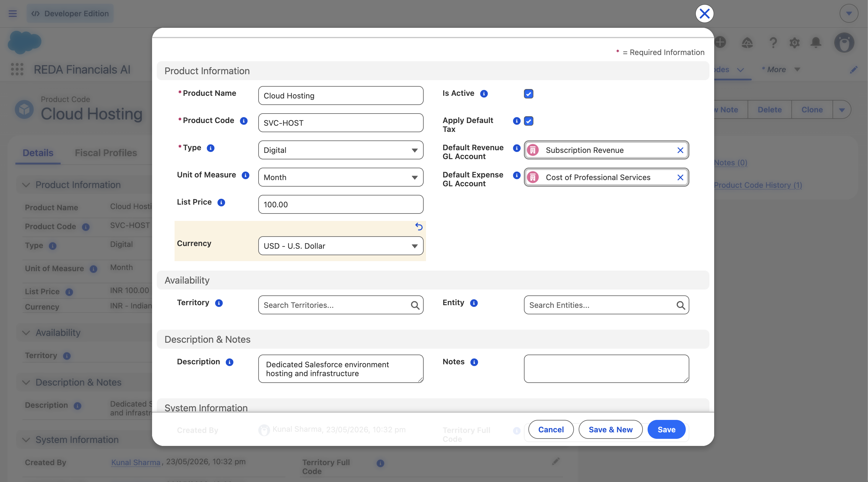This screenshot has height=482, width=868.
Task: Click the Search Entities lookup field
Action: (606, 305)
